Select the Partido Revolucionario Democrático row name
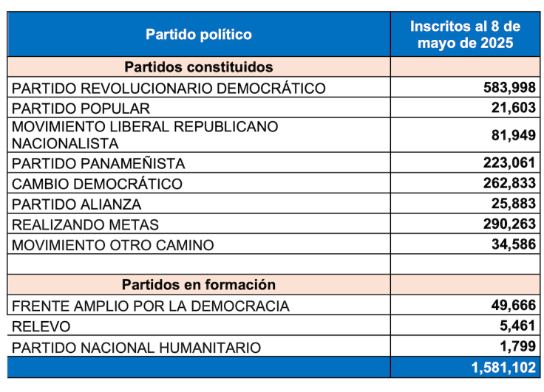544x392 pixels. (169, 89)
